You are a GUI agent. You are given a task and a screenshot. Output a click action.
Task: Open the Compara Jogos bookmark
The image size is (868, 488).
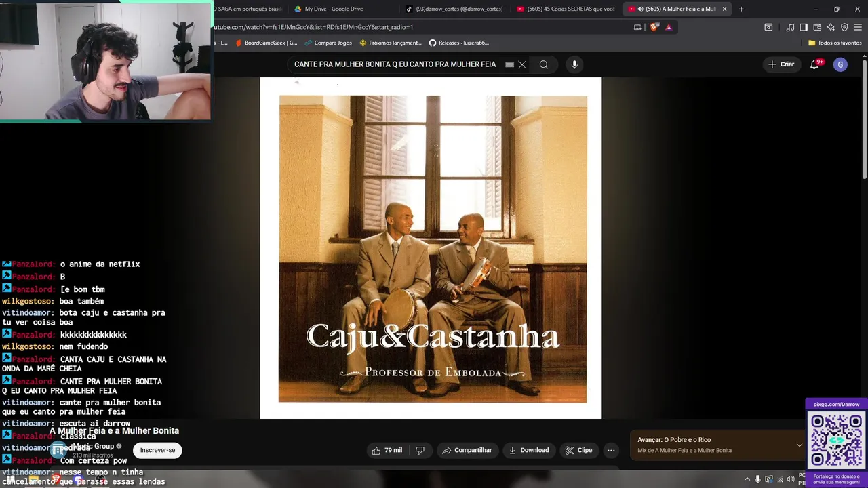[x=328, y=43]
